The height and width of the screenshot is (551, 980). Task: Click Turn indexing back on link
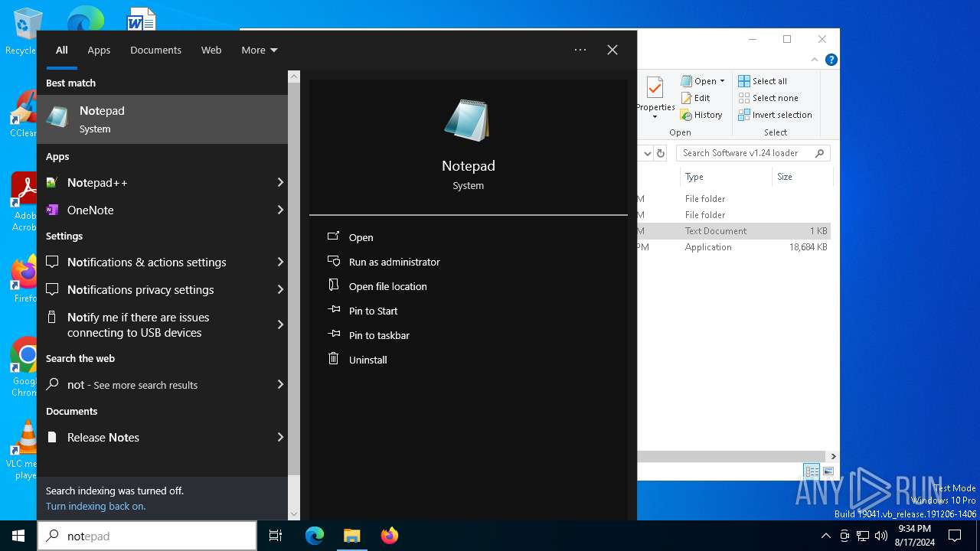point(96,506)
